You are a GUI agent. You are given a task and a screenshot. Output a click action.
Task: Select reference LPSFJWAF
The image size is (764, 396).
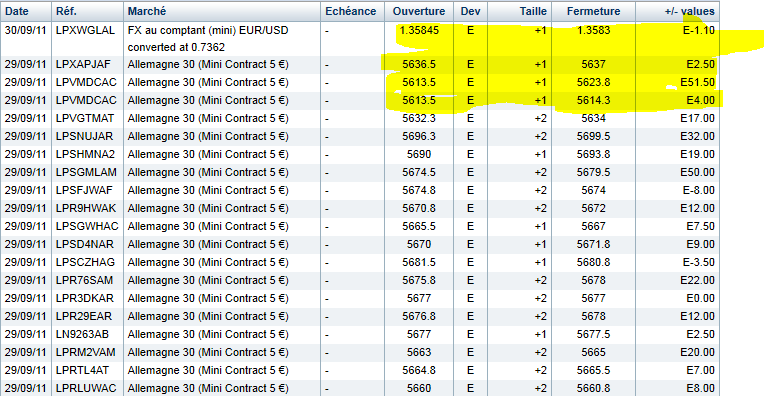click(x=84, y=190)
